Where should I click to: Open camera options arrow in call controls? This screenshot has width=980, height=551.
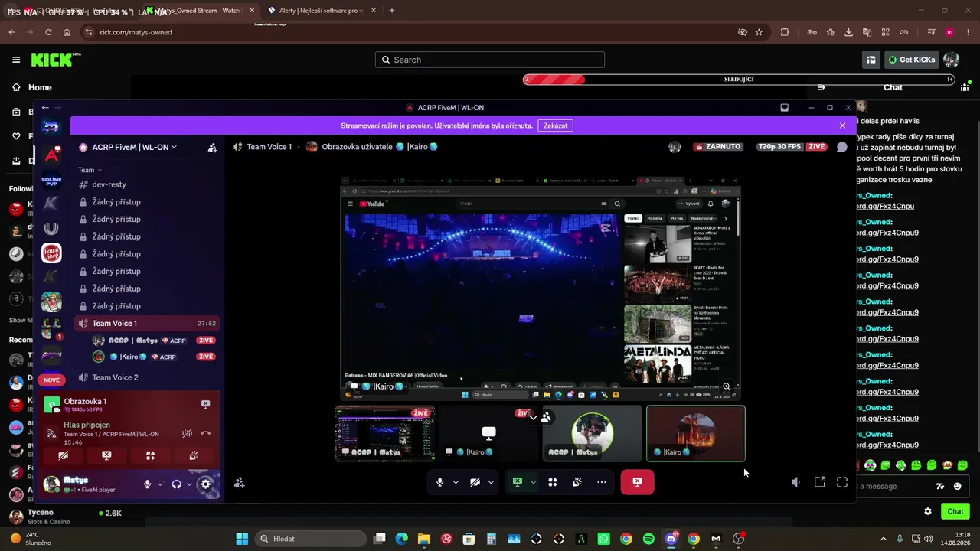[x=491, y=482]
